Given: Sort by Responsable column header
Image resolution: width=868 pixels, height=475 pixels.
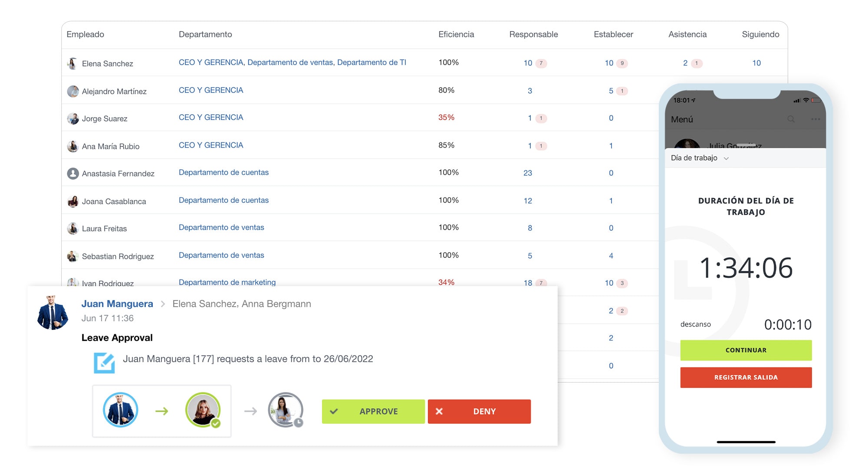Looking at the screenshot, I should pyautogui.click(x=533, y=34).
